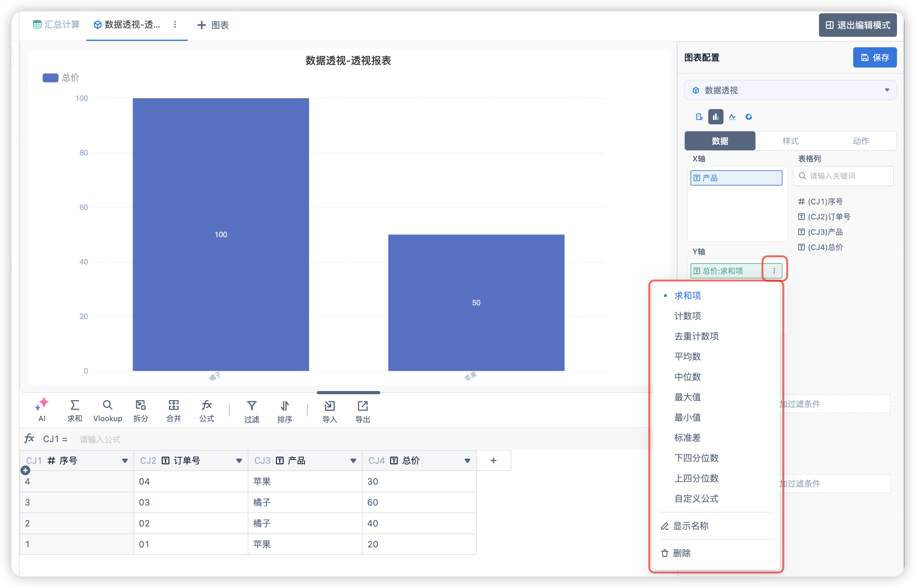The height and width of the screenshot is (588, 916).
Task: Click the 橘子 bar showing 100
Action: (221, 234)
